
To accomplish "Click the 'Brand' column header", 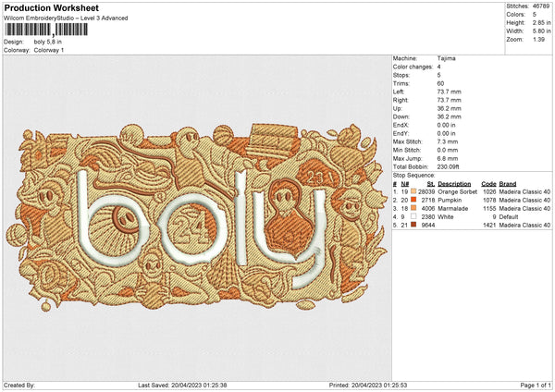I will (508, 184).
